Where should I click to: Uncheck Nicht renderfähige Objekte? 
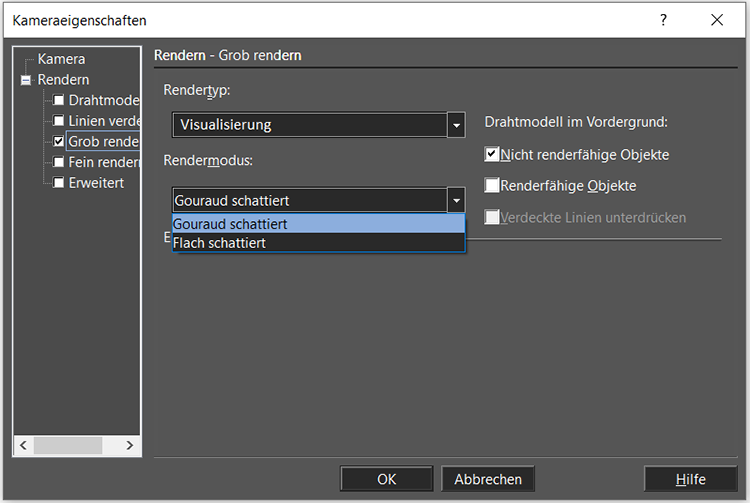click(x=492, y=154)
